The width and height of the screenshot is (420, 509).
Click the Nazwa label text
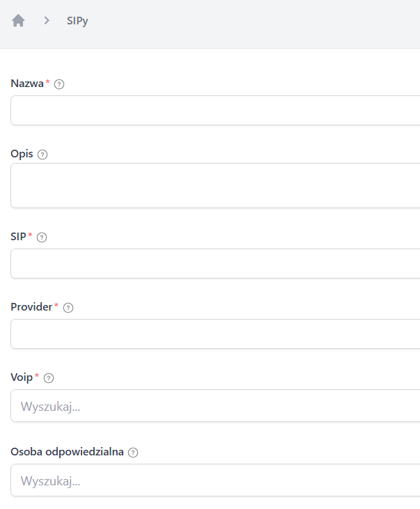(x=28, y=84)
